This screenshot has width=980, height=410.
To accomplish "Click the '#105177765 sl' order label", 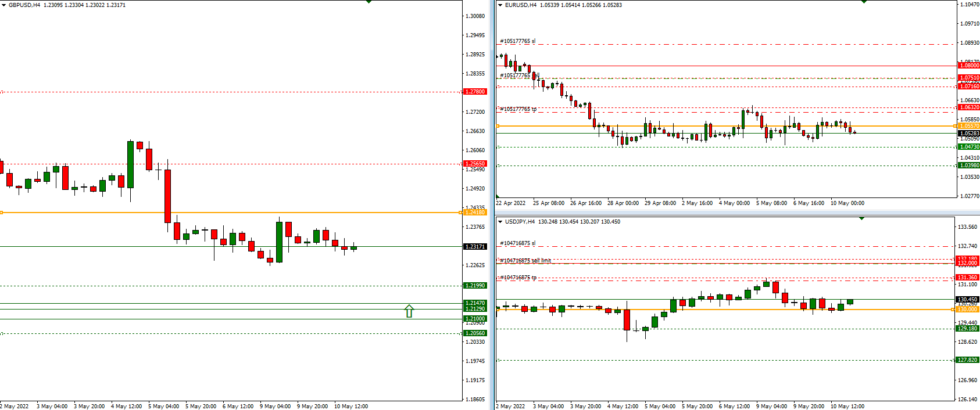I will click(x=518, y=41).
